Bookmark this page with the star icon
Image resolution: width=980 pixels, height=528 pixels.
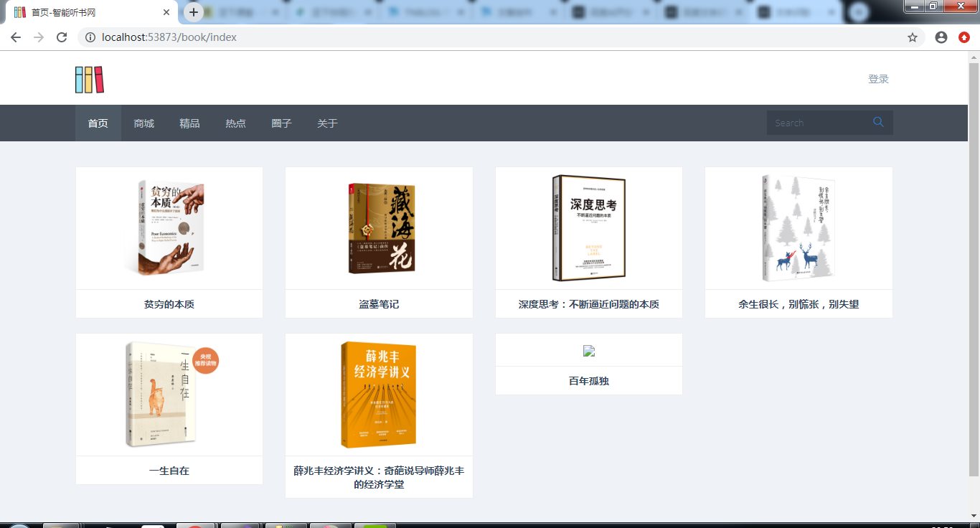(x=913, y=37)
